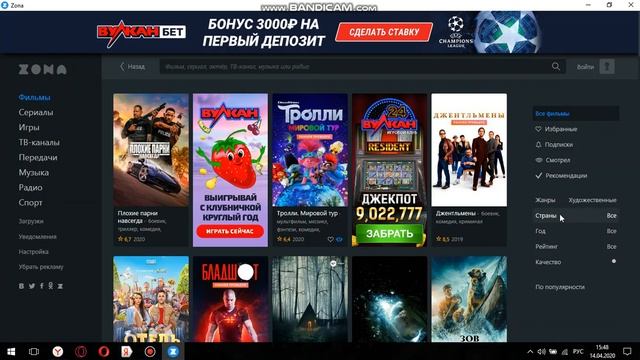The width and height of the screenshot is (640, 360).
Task: Click Убрать рекламу link
Action: 41,267
